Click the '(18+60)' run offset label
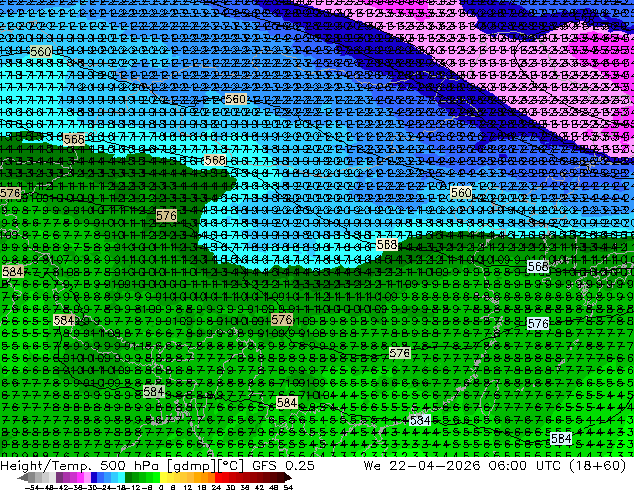 [598, 466]
